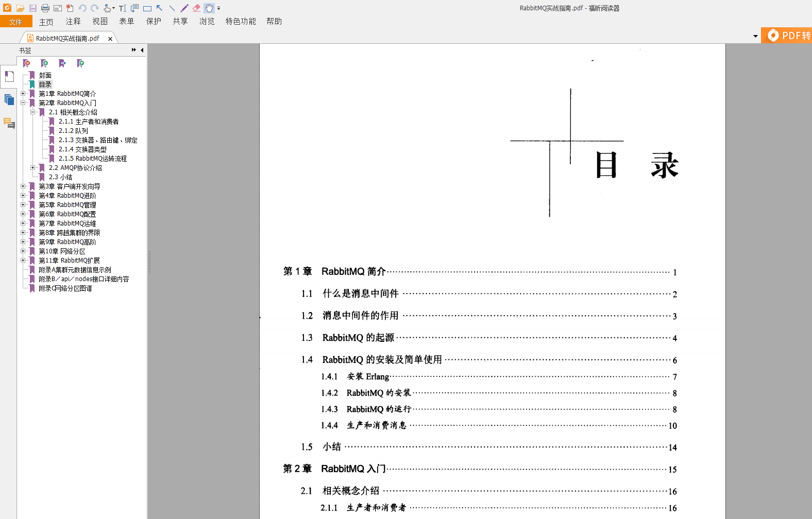Open the Bookmarks side panel

pyautogui.click(x=9, y=76)
